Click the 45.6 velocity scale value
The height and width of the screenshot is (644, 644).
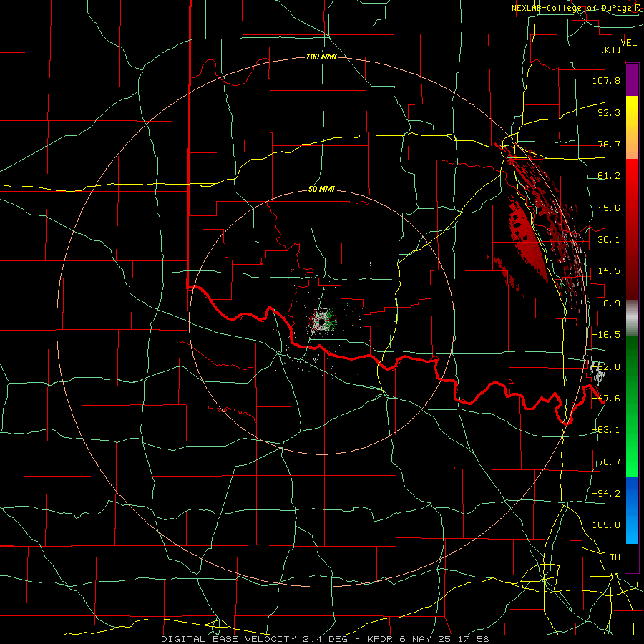609,208
